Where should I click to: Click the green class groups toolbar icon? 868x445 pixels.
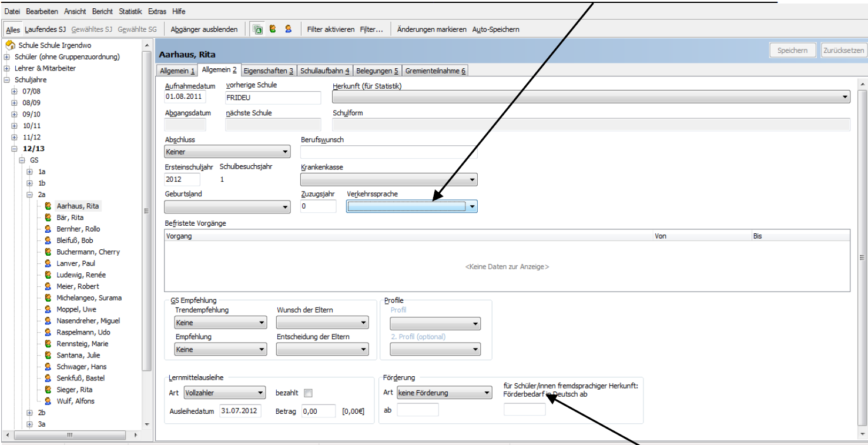pos(257,29)
